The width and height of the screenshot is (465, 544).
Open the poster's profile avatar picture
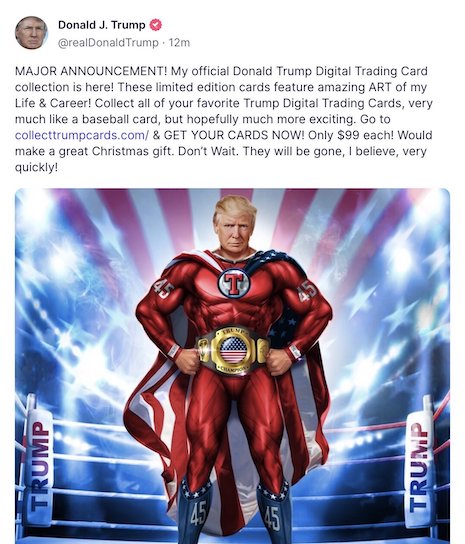(x=31, y=33)
